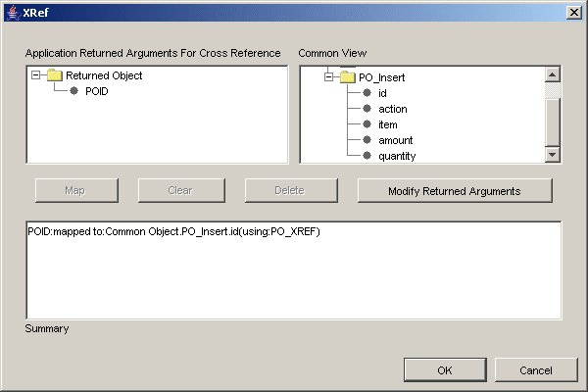The width and height of the screenshot is (588, 392).
Task: Collapse the PO_Insert tree node
Action: coord(328,77)
